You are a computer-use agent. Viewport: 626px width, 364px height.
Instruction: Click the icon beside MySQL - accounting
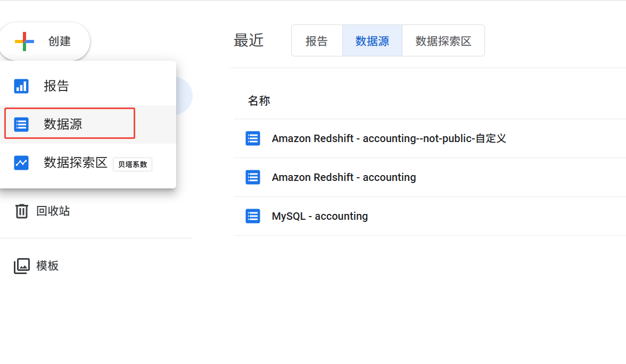tap(253, 216)
